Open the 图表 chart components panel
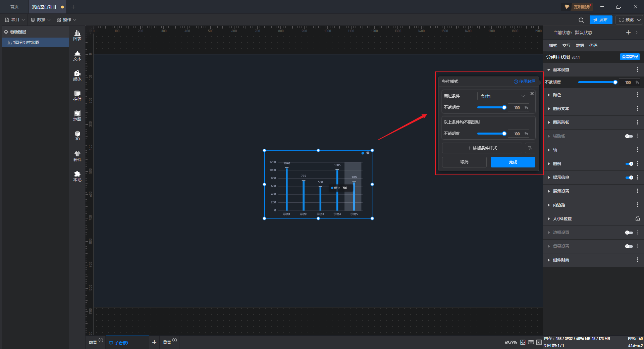644x349 pixels. point(77,35)
